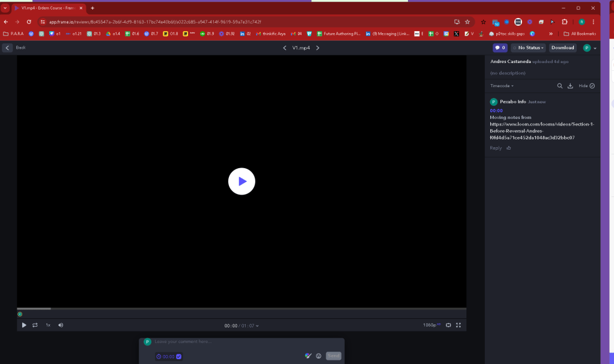The image size is (614, 364).
Task: Click the 00:00 timestamp on Pexabo Info comment
Action: coord(496,111)
